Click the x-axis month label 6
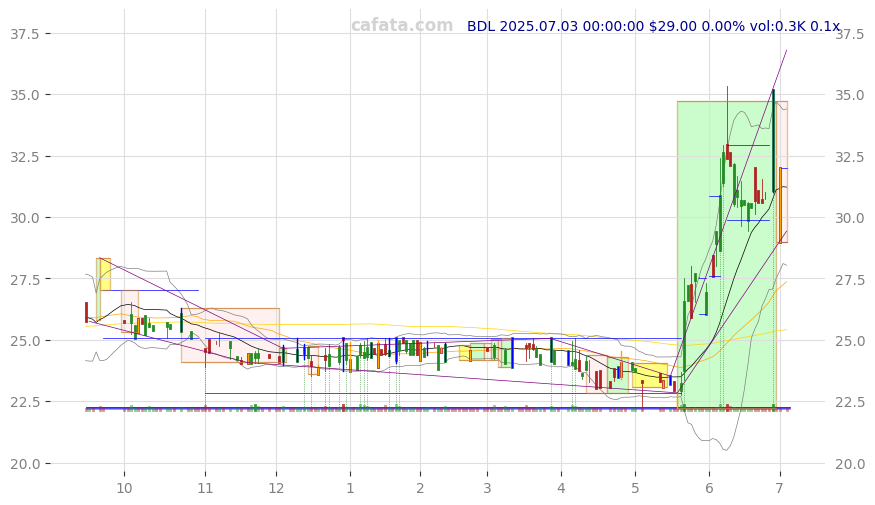 click(x=709, y=488)
